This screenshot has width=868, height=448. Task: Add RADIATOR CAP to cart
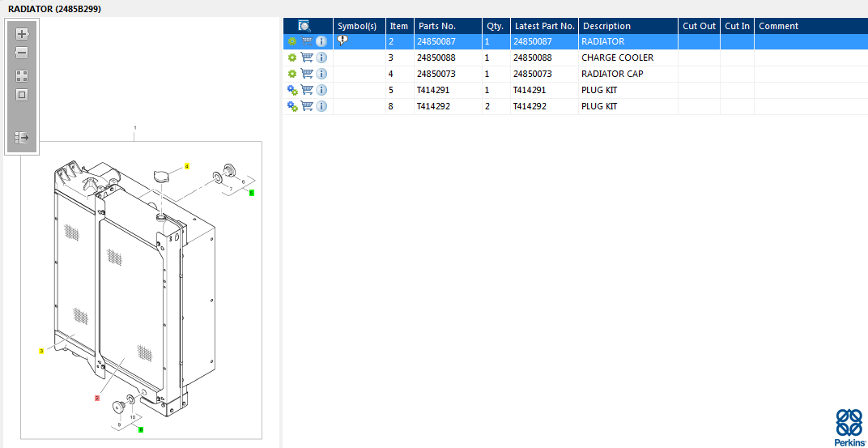pos(307,74)
